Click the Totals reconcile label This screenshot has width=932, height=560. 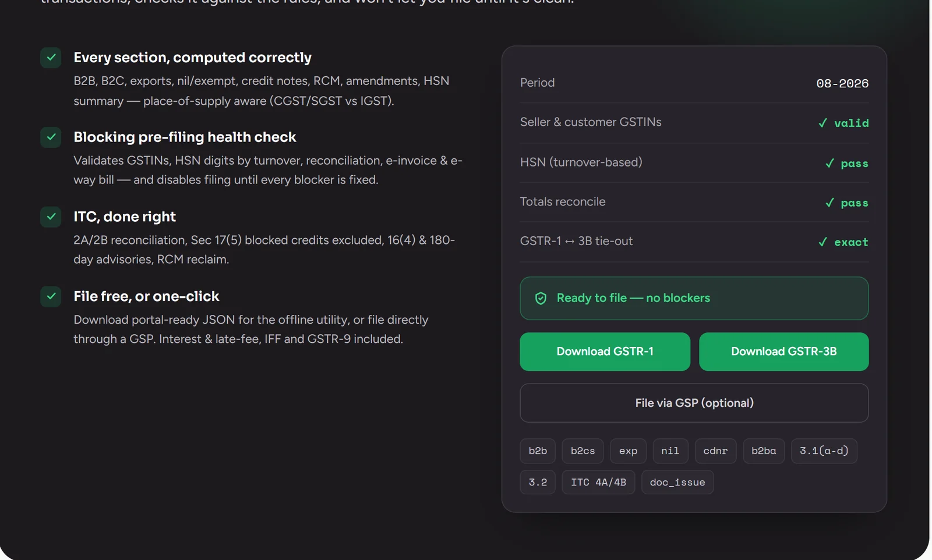click(x=563, y=202)
